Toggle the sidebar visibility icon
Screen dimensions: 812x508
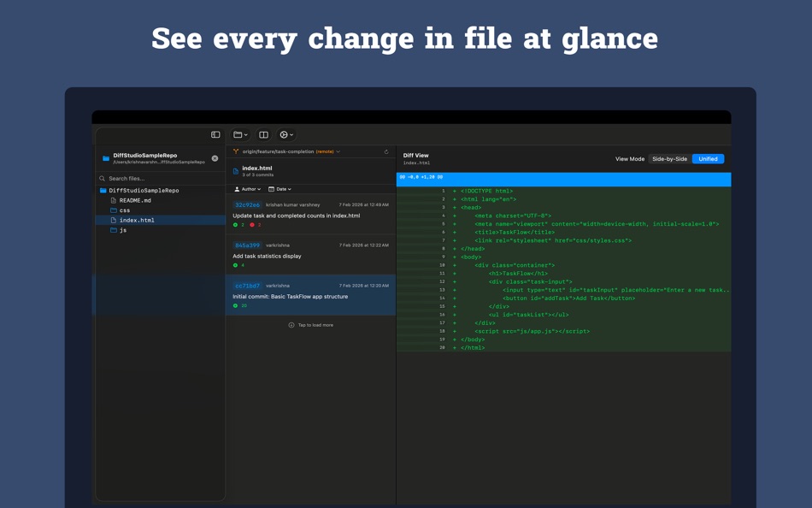click(215, 135)
